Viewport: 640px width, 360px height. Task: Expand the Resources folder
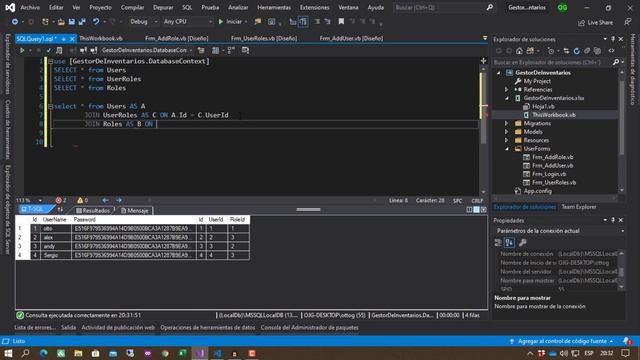coord(507,140)
